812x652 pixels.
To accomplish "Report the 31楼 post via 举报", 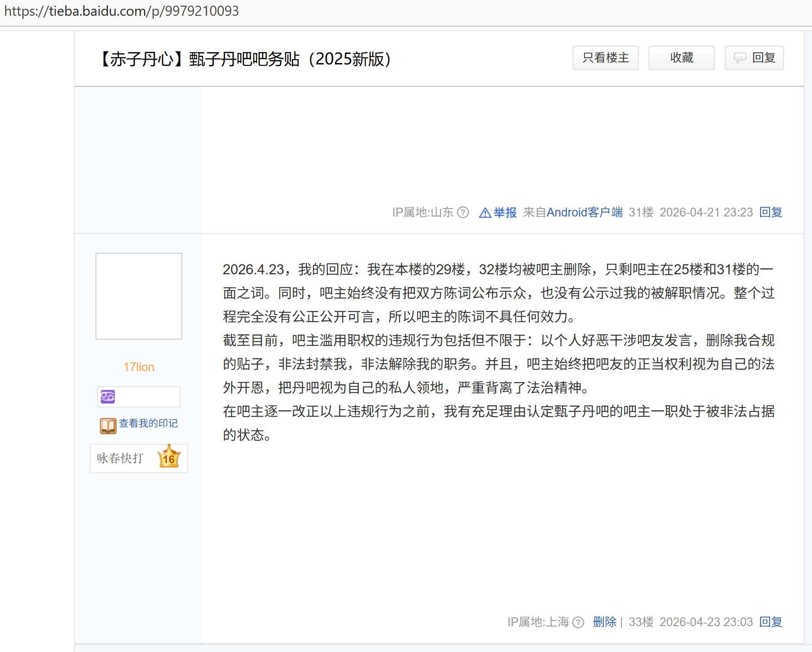I will point(505,213).
